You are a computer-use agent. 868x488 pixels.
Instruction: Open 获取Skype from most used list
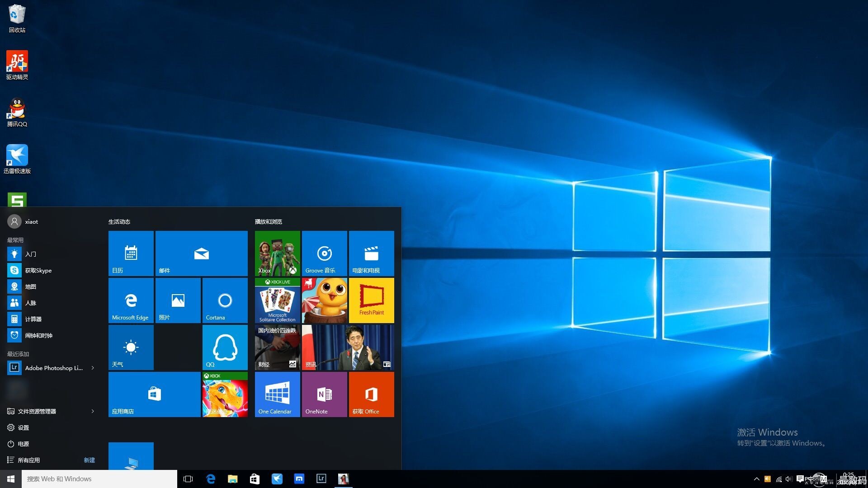[51, 270]
